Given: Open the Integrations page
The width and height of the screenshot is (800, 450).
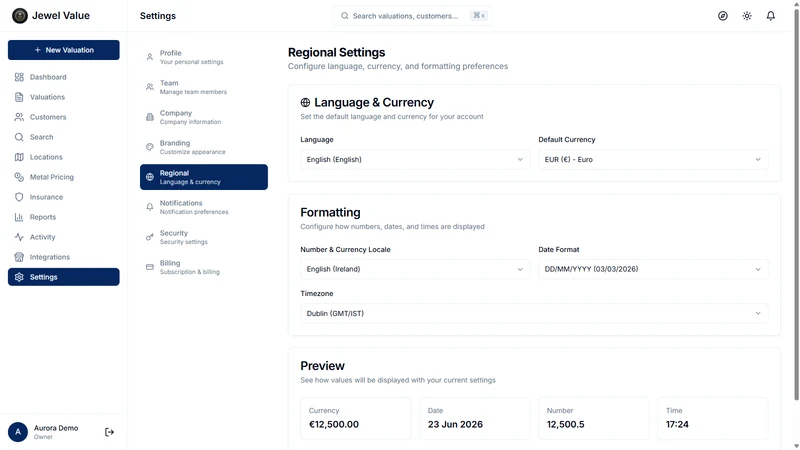Looking at the screenshot, I should 64,257.
